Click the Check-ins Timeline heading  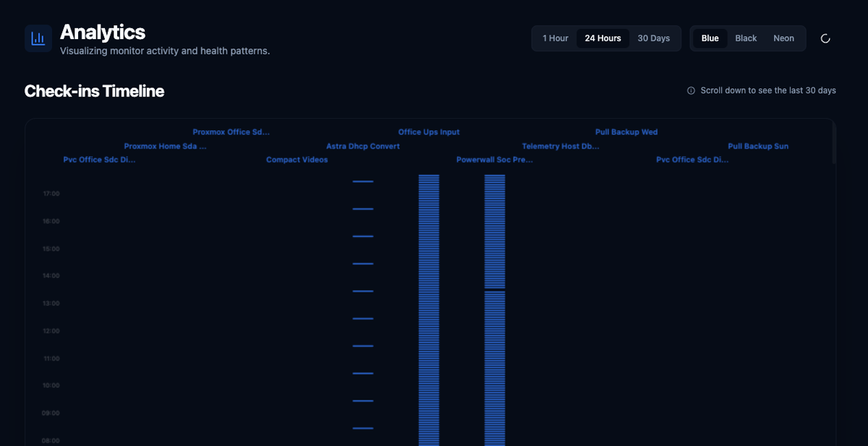click(94, 91)
